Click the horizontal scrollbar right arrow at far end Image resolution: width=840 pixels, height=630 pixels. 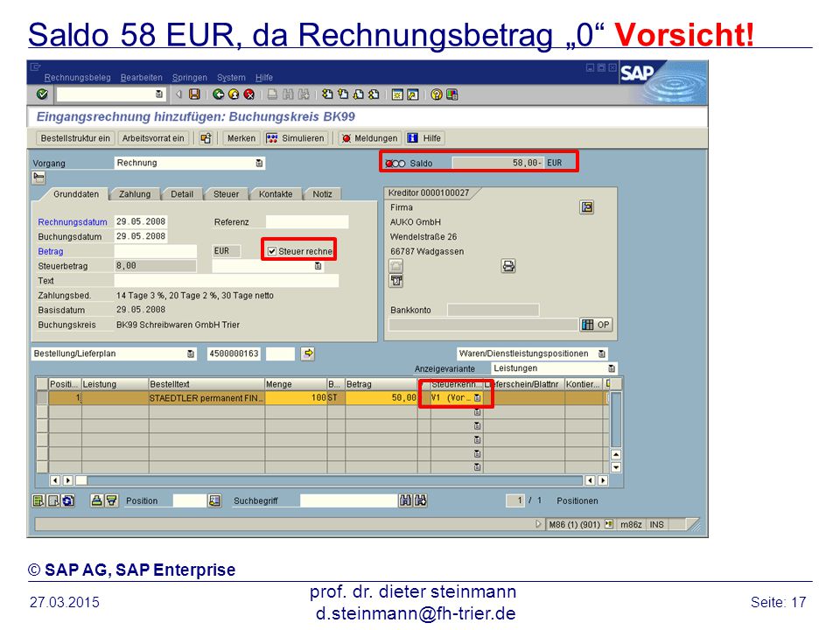[603, 480]
